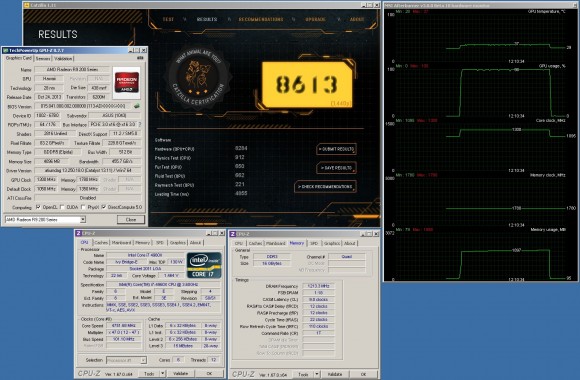Click Tools button in the CPU-Z memory window
This screenshot has height=380, width=580.
point(303,374)
